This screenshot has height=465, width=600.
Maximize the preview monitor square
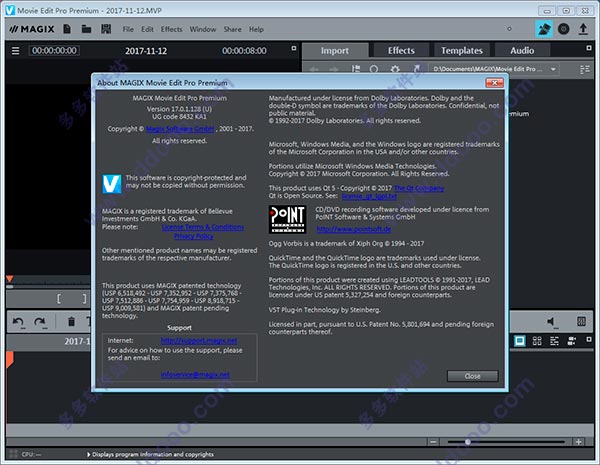pos(294,48)
